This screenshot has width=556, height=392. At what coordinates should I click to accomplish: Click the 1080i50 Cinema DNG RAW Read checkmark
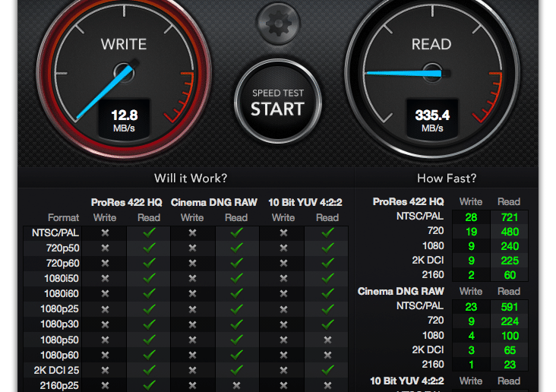coord(236,278)
